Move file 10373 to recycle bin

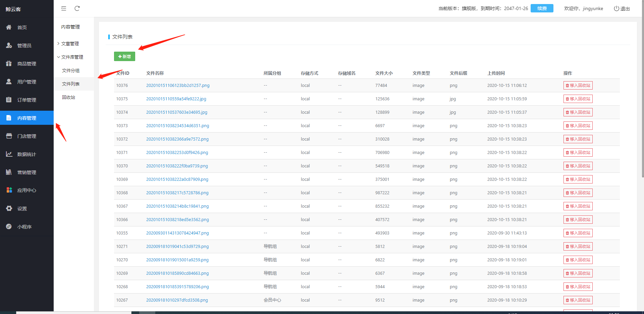coord(578,126)
